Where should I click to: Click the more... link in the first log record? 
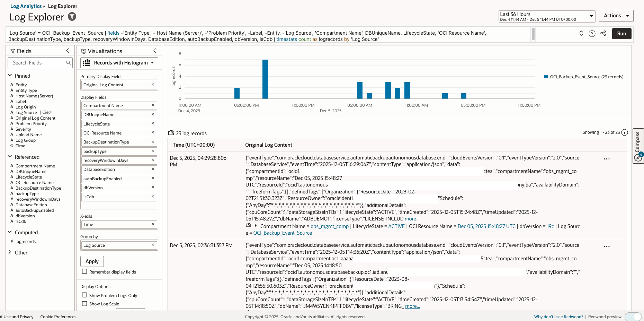pos(412,218)
